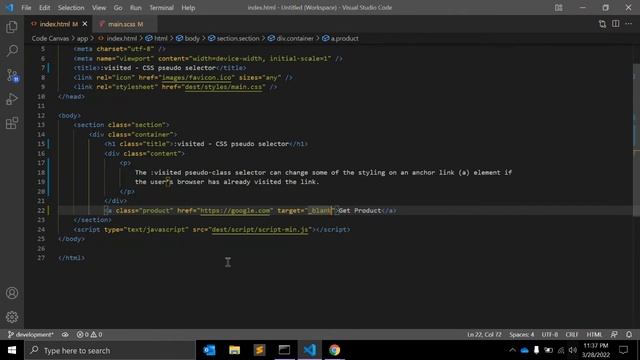The width and height of the screenshot is (640, 360).
Task: Open Windows Action Center notifications icon
Action: coord(623,350)
